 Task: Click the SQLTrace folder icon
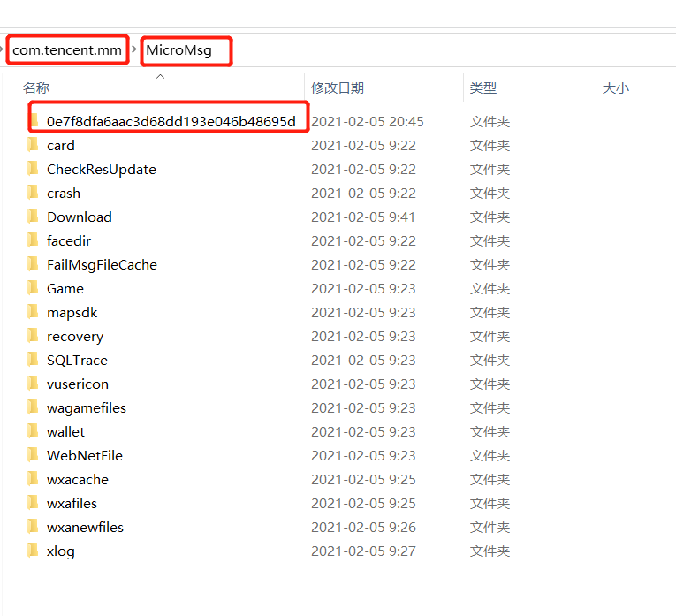(34, 360)
